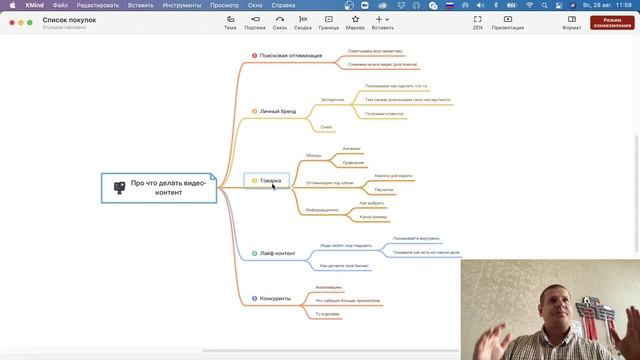The width and height of the screenshot is (640, 360).
Task: Open the Вставить dropdown arrow
Action: [x=387, y=19]
